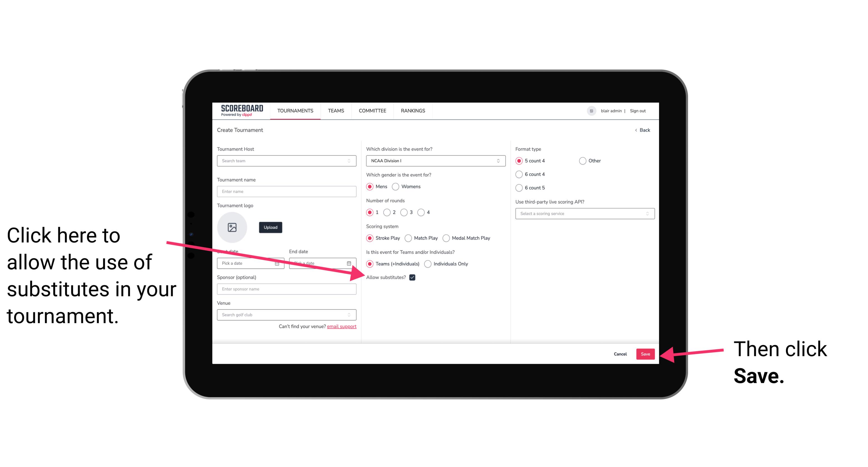868x467 pixels.
Task: Click the Save button
Action: coord(646,353)
